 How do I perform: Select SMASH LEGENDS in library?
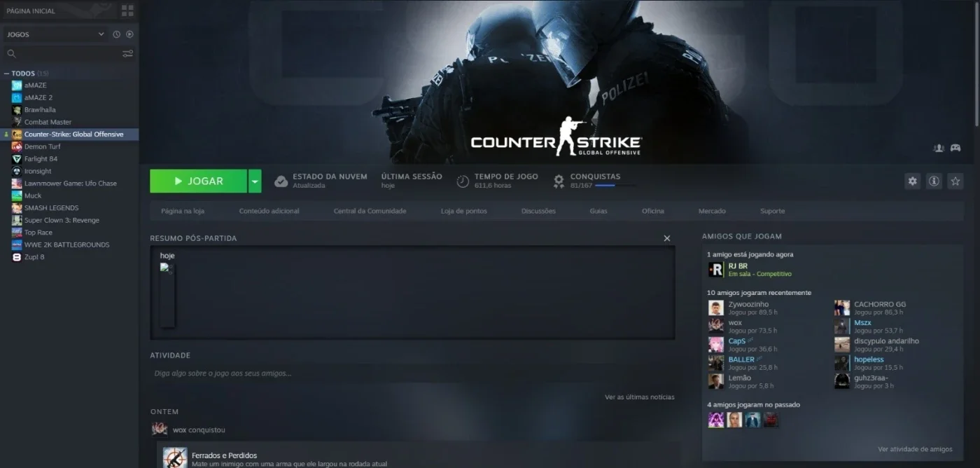tap(51, 208)
